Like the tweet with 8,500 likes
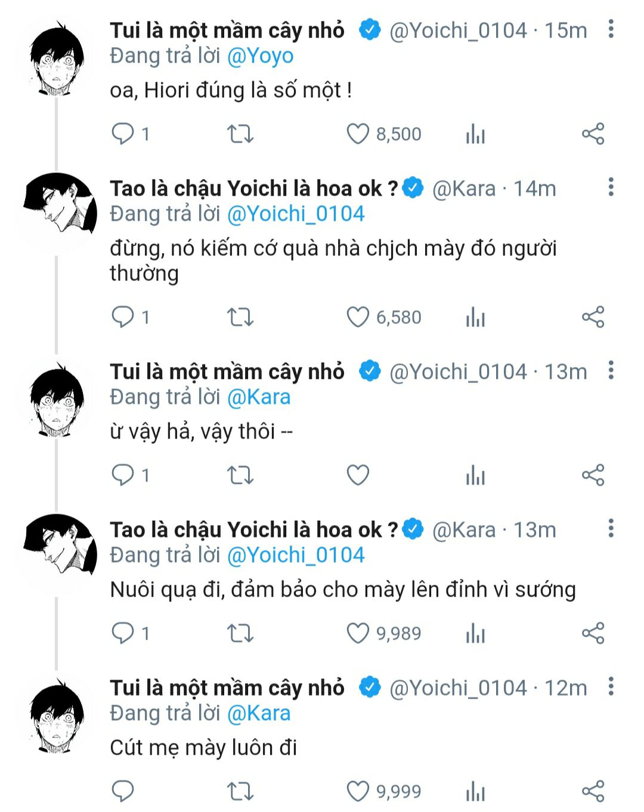 [x=358, y=134]
